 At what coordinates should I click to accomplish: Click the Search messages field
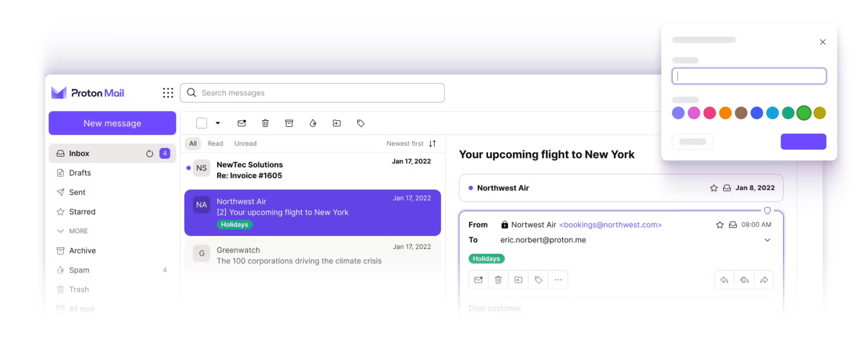[x=312, y=93]
